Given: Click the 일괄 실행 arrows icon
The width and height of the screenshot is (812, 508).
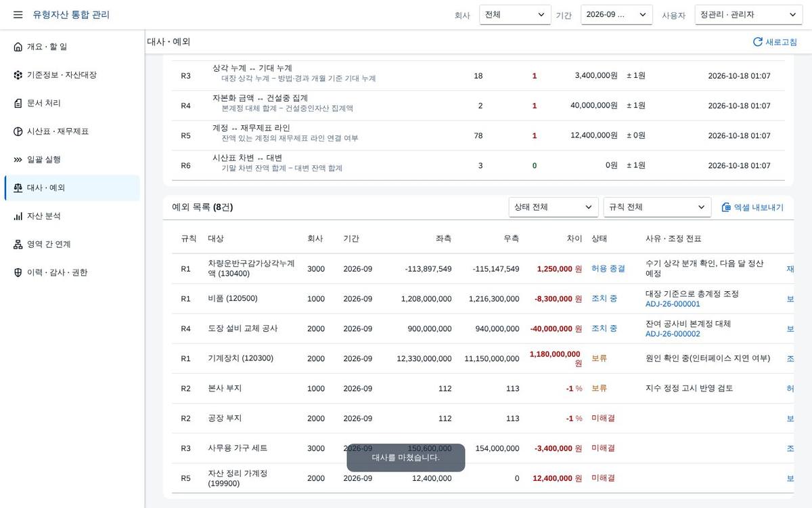Looking at the screenshot, I should point(18,160).
